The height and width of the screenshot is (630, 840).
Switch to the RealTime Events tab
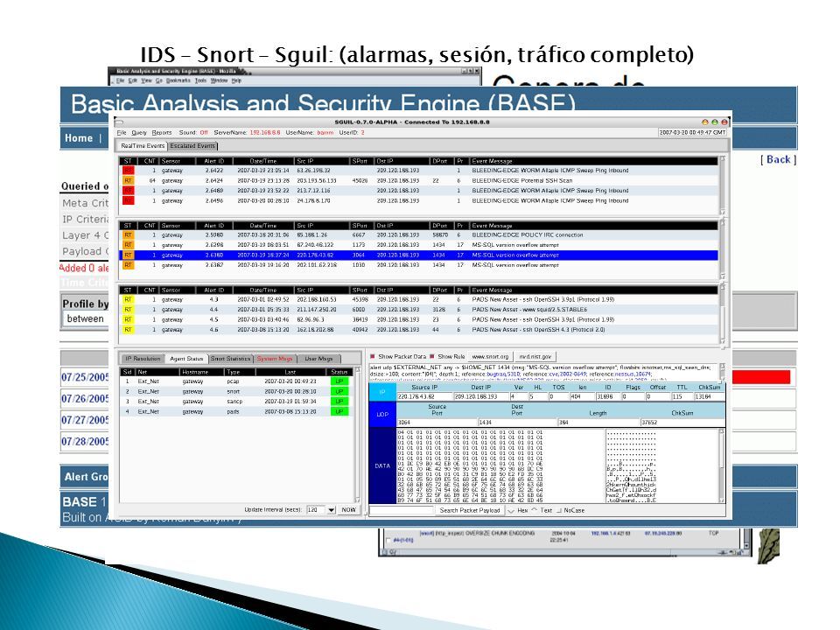click(143, 146)
